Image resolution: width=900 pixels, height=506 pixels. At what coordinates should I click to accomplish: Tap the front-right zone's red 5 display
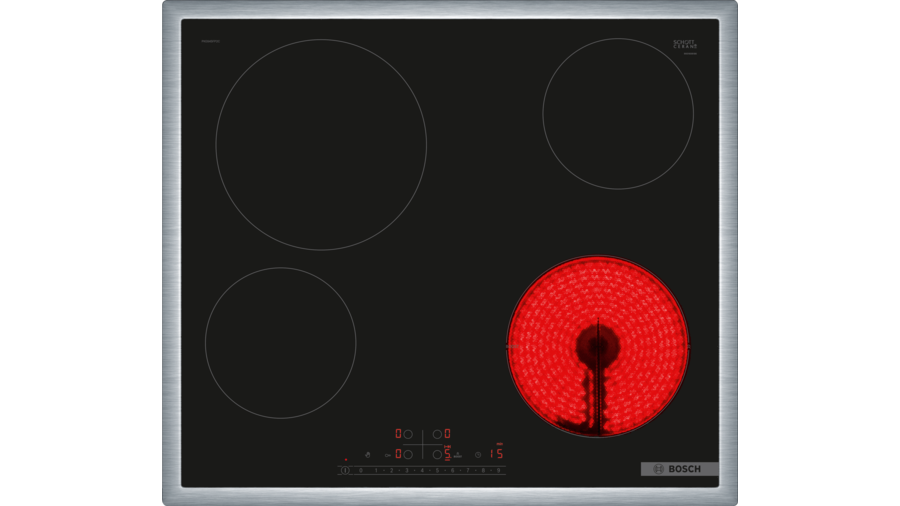[x=448, y=455]
